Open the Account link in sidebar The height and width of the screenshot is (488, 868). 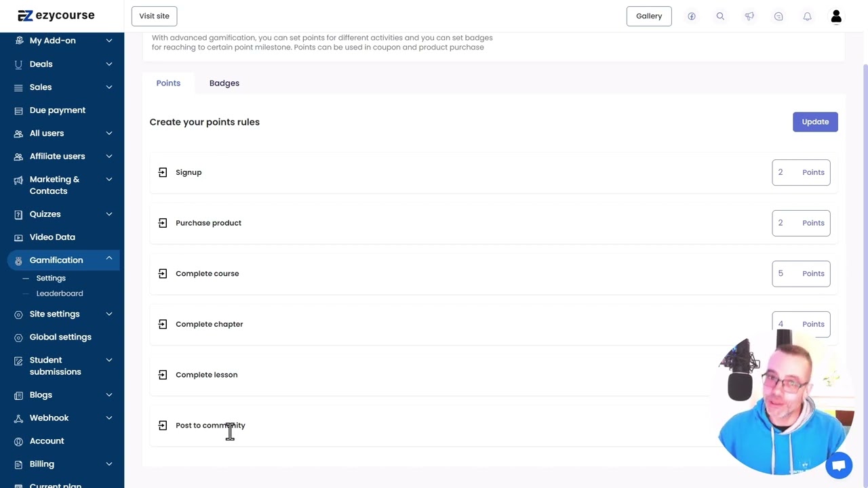[x=47, y=441]
